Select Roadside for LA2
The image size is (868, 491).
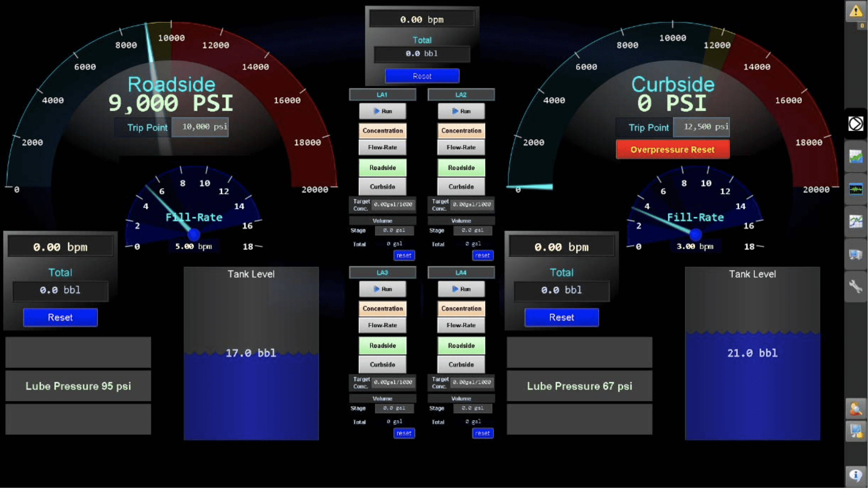(x=461, y=168)
